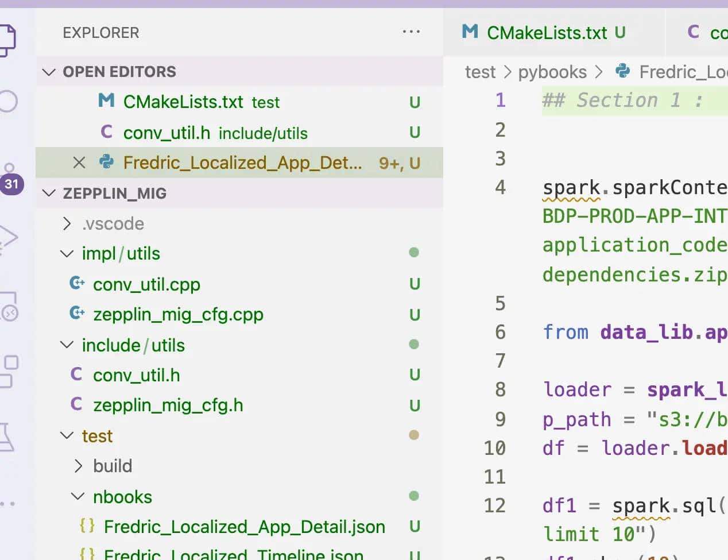The width and height of the screenshot is (728, 560).
Task: Click test in the breadcrumb path
Action: pos(480,72)
